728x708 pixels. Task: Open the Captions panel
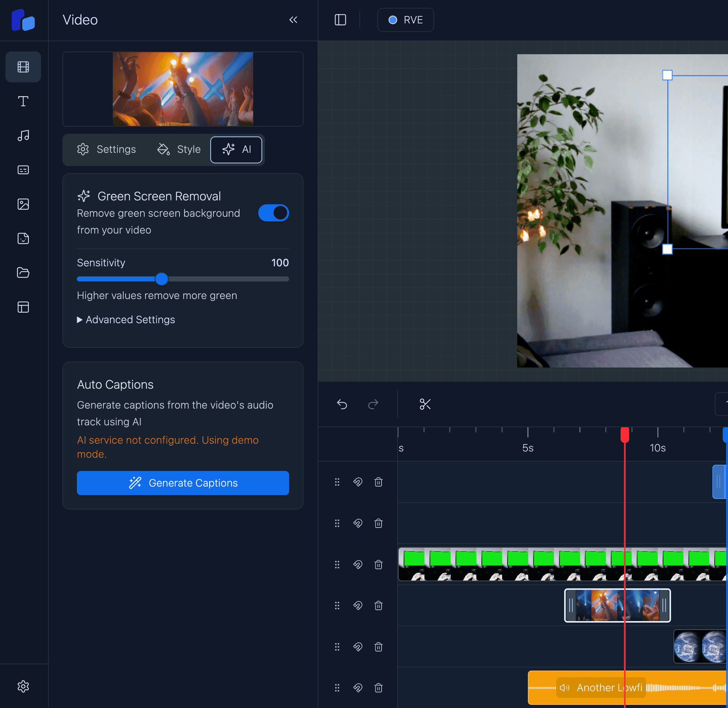coord(23,170)
